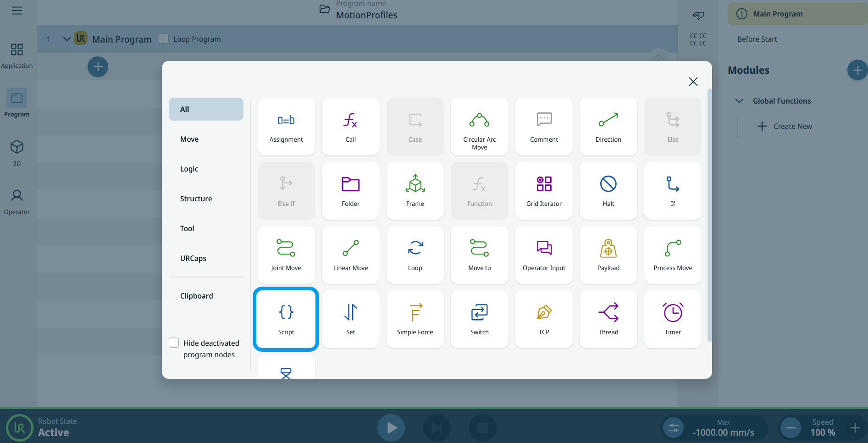The image size is (868, 443).
Task: Switch to the Logic category
Action: click(x=189, y=169)
